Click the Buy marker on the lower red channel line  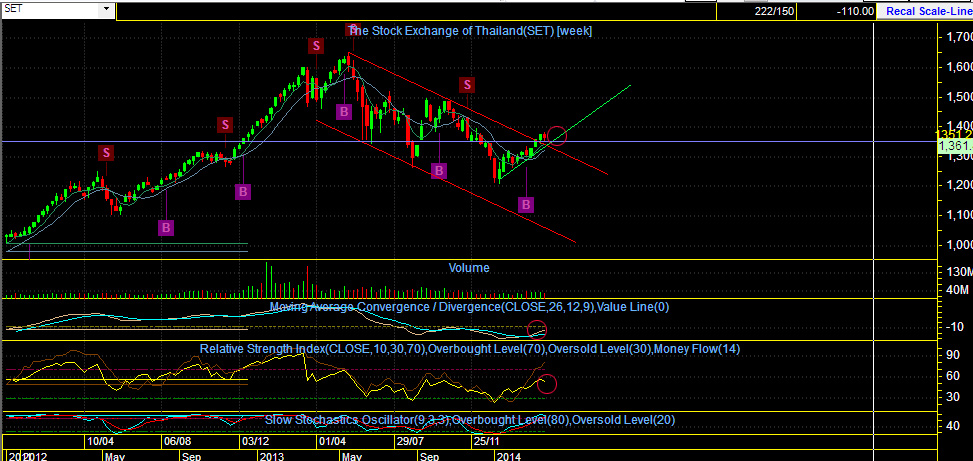point(439,171)
